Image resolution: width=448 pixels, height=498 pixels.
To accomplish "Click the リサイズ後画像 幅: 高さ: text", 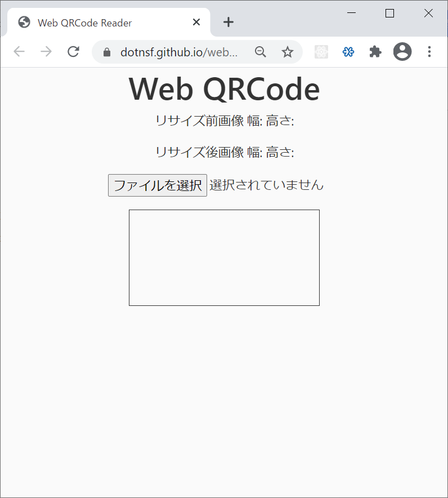I will point(225,152).
